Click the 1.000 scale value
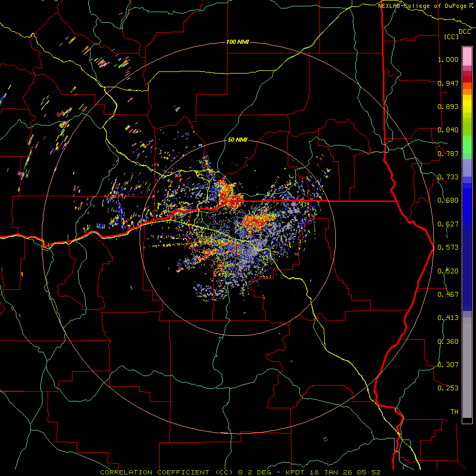 tap(448, 59)
